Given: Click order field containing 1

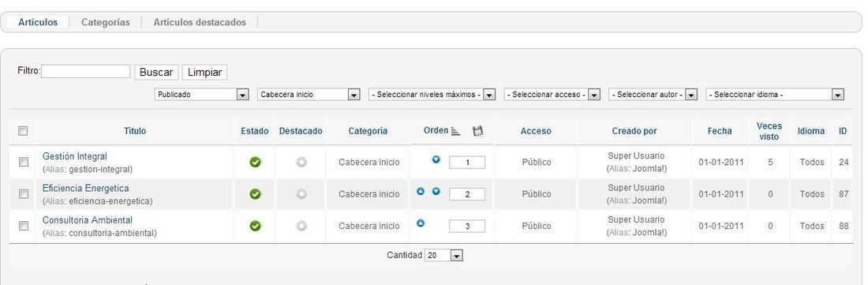Looking at the screenshot, I should click(467, 163).
